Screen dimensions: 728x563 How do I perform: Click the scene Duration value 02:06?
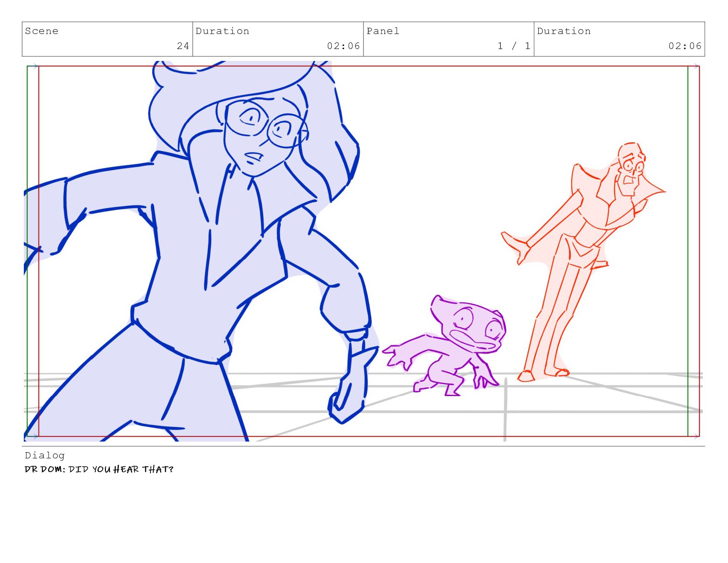pos(343,46)
